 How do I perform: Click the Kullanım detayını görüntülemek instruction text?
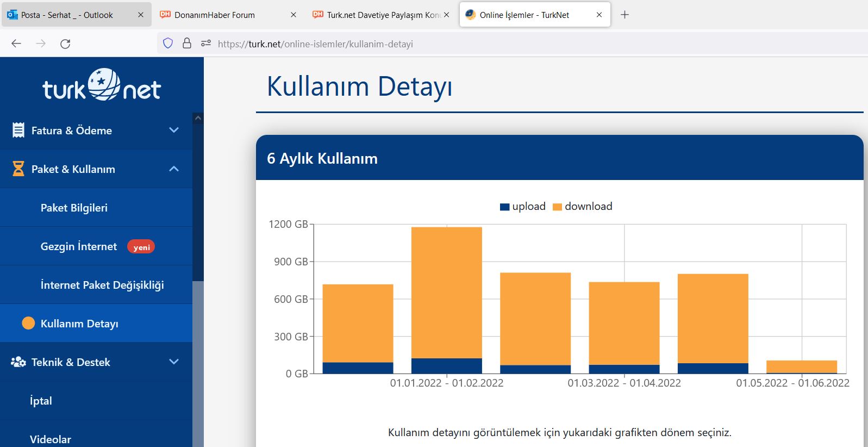pyautogui.click(x=560, y=433)
